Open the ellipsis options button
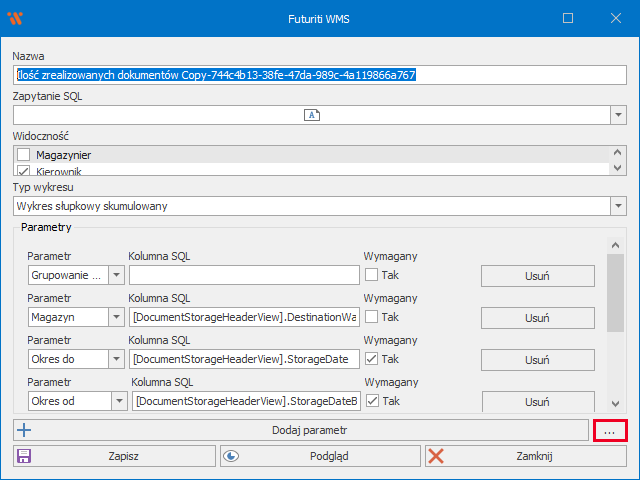 tap(608, 430)
